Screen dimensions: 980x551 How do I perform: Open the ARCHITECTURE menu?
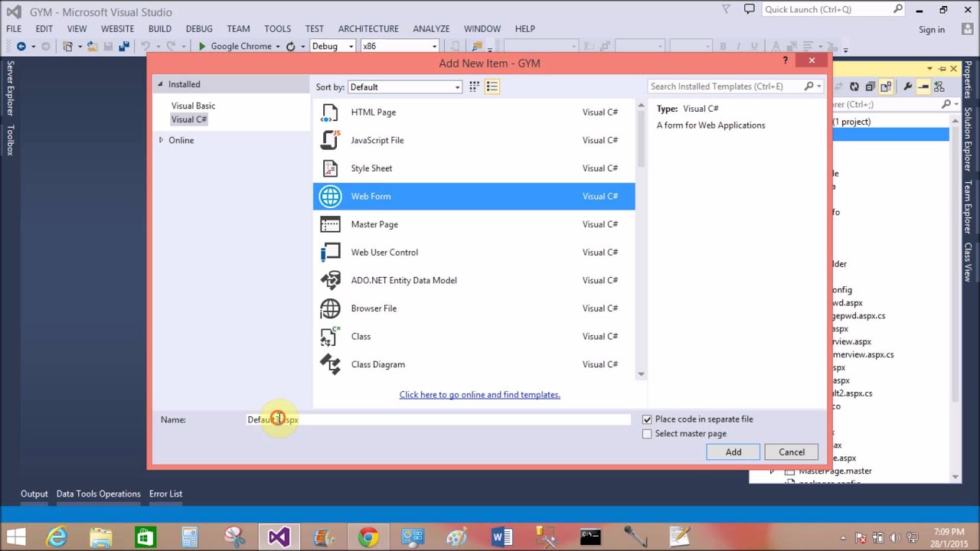[x=368, y=29]
